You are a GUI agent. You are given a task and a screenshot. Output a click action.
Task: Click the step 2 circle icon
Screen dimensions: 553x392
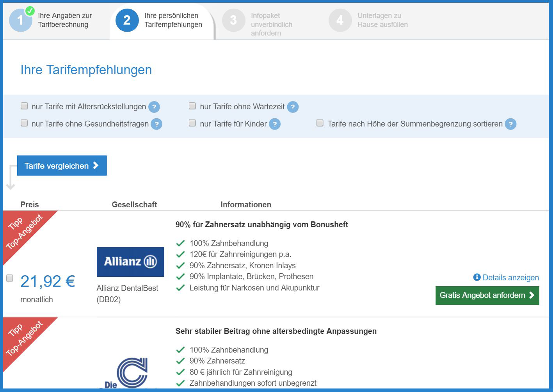[127, 20]
